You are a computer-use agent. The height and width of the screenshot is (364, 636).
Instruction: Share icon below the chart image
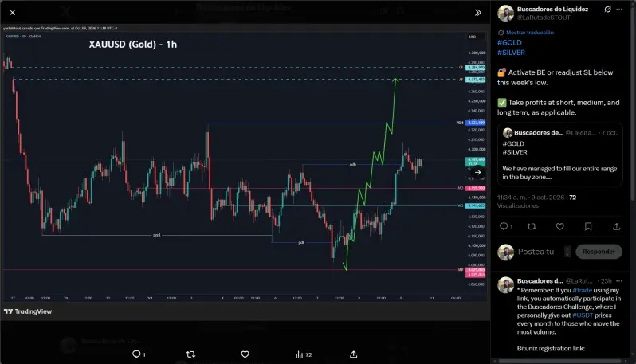tap(353, 354)
